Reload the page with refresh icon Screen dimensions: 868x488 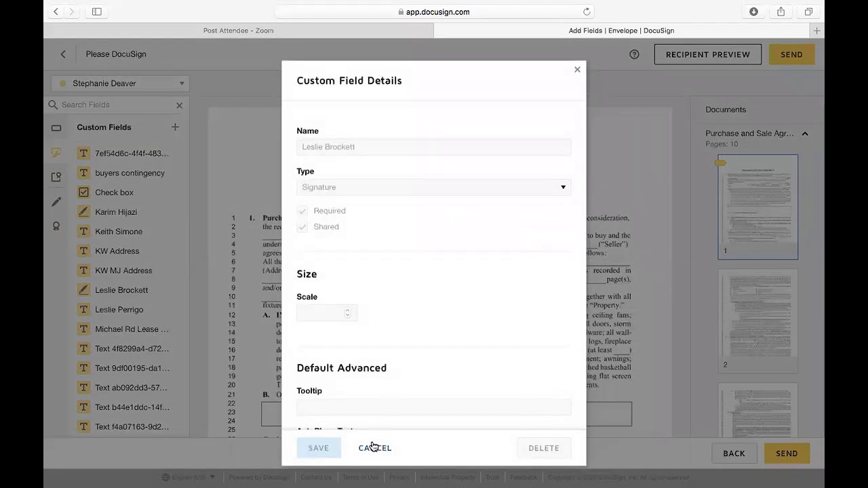(587, 12)
